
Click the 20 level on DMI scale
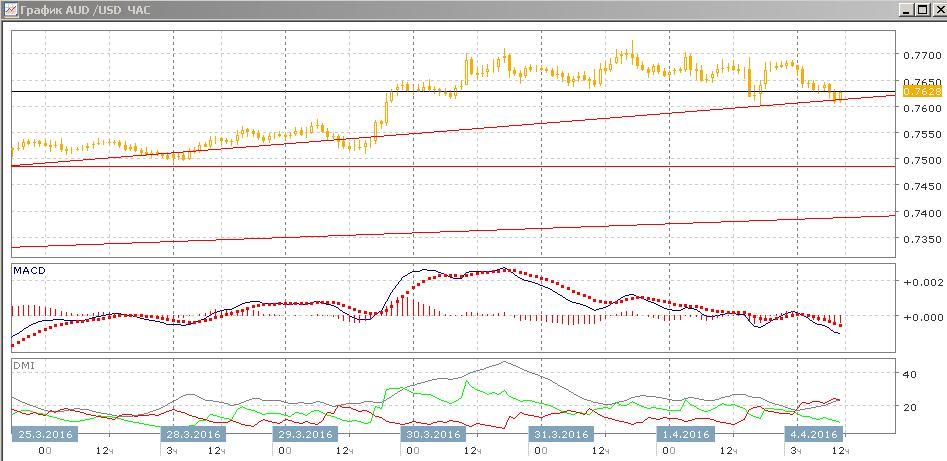click(x=910, y=407)
